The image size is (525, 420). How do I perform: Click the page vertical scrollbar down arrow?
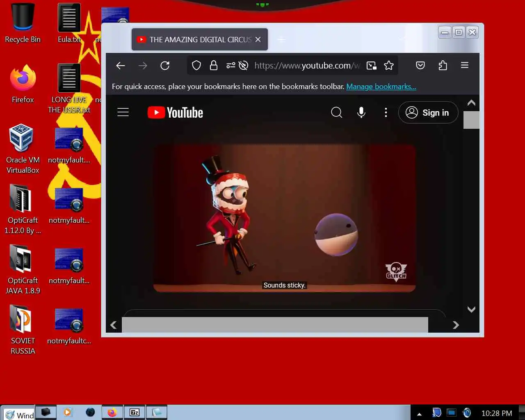(471, 310)
